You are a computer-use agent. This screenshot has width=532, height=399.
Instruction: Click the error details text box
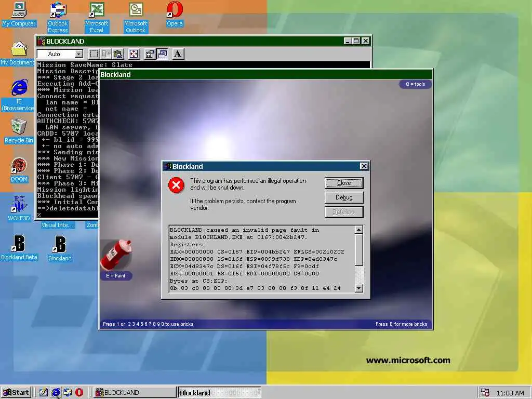coord(262,259)
